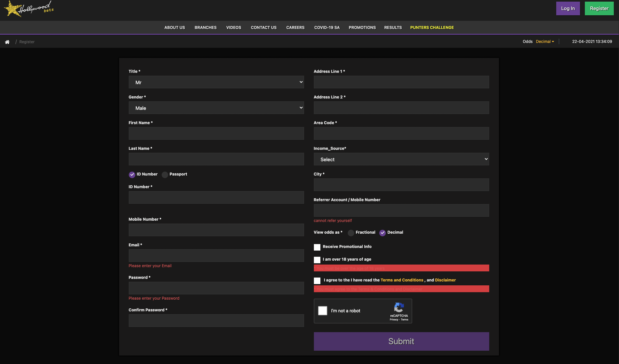
Task: Expand the Gender dropdown
Action: point(216,108)
